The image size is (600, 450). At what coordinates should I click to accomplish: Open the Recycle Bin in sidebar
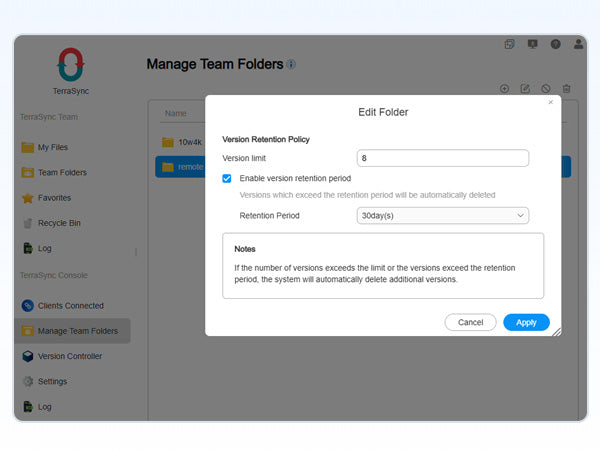[60, 222]
